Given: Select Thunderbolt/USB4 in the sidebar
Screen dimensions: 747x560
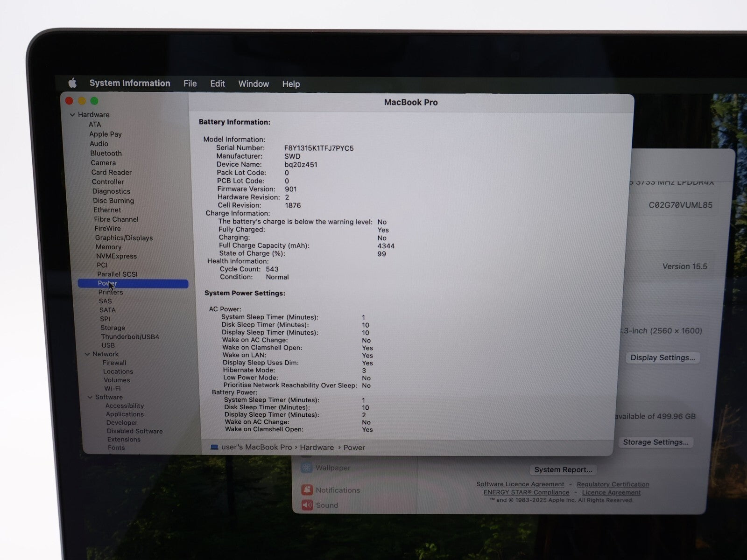Looking at the screenshot, I should click(x=130, y=336).
